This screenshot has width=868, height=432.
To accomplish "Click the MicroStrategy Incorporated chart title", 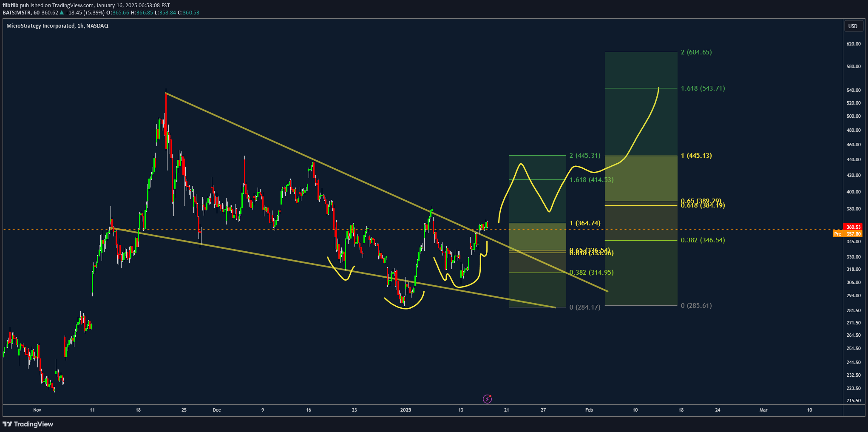I will (x=57, y=26).
